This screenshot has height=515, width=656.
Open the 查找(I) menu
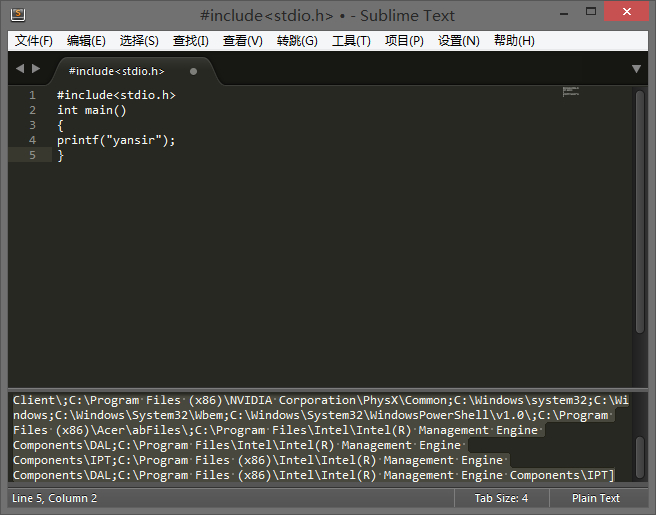(191, 41)
